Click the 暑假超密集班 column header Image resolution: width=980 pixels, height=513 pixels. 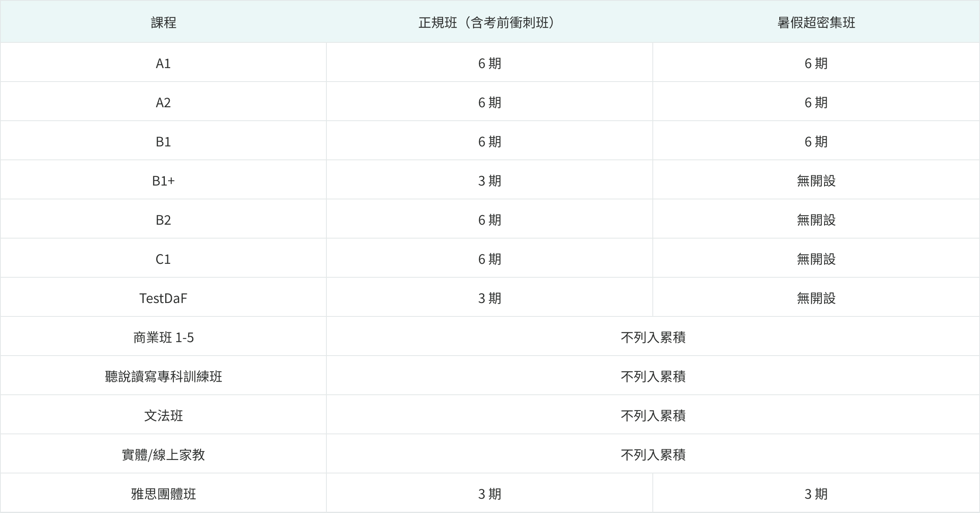click(x=816, y=22)
